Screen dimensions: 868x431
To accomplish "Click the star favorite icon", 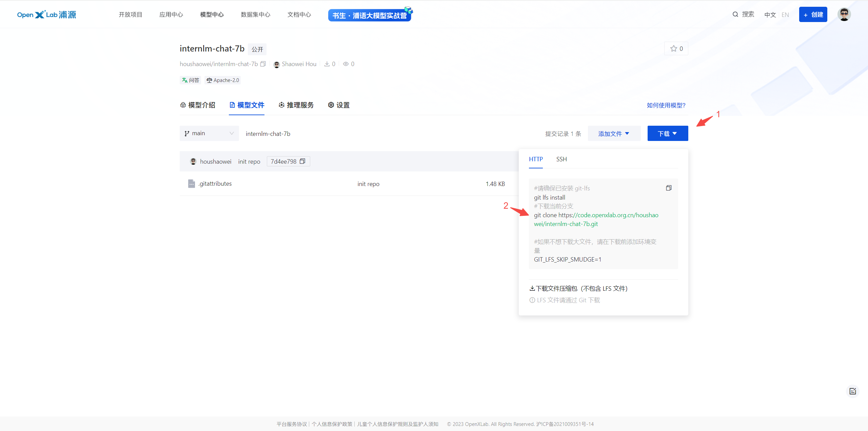I will click(673, 48).
